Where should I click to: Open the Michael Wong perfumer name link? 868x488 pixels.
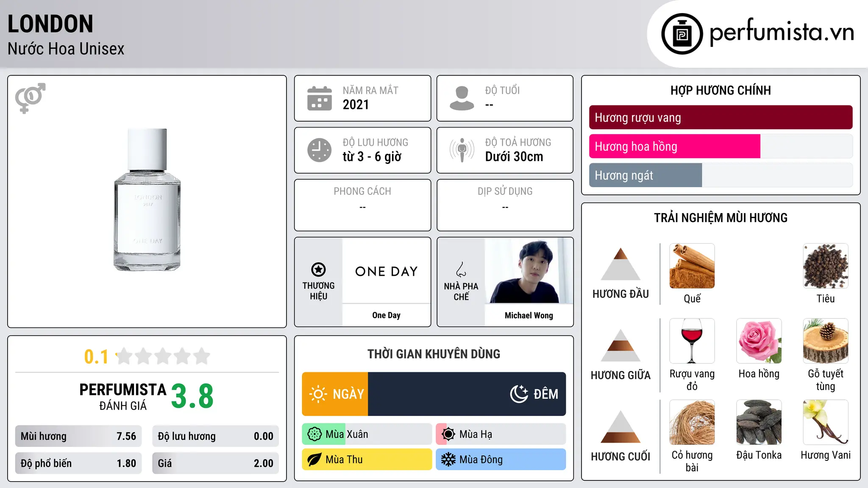click(x=529, y=315)
